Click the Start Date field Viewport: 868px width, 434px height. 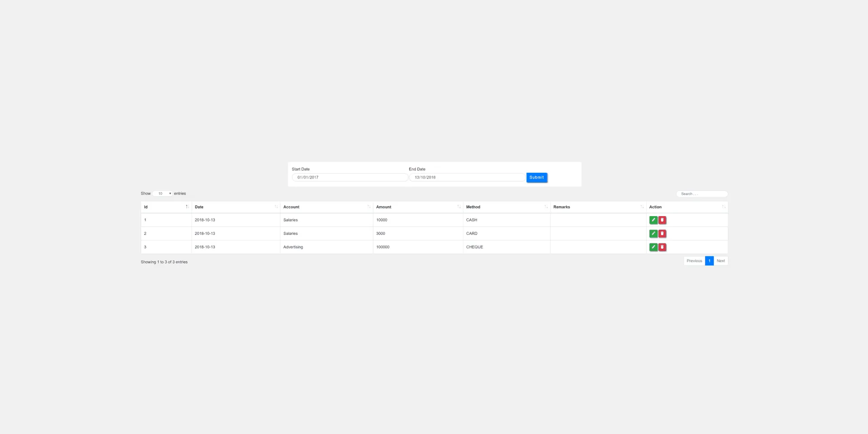coord(349,178)
